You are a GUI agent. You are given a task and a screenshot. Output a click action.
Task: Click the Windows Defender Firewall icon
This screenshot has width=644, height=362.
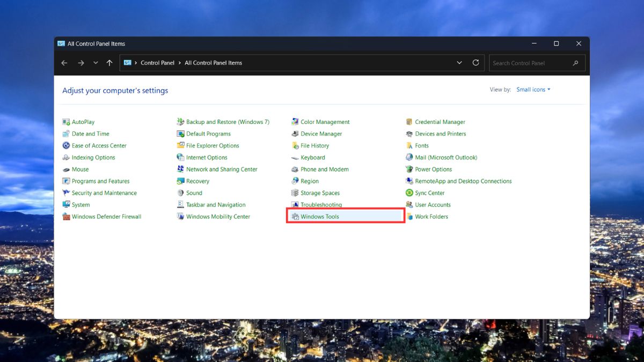tap(67, 217)
